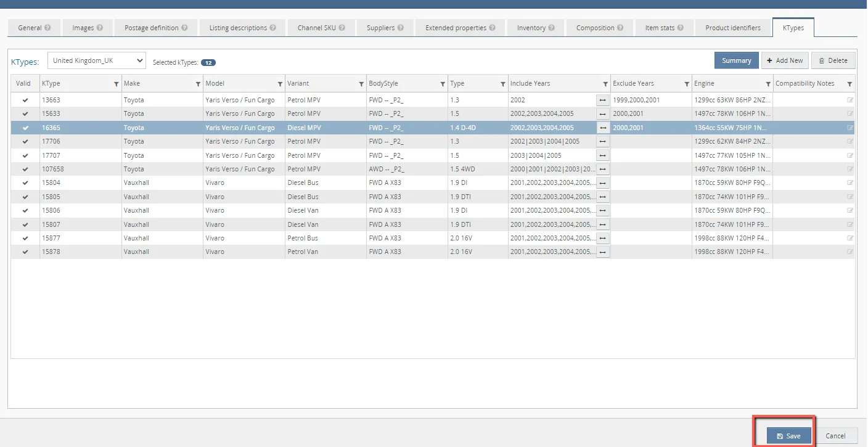The height and width of the screenshot is (447, 868).
Task: Filter the BodyStyle column
Action: click(x=443, y=84)
